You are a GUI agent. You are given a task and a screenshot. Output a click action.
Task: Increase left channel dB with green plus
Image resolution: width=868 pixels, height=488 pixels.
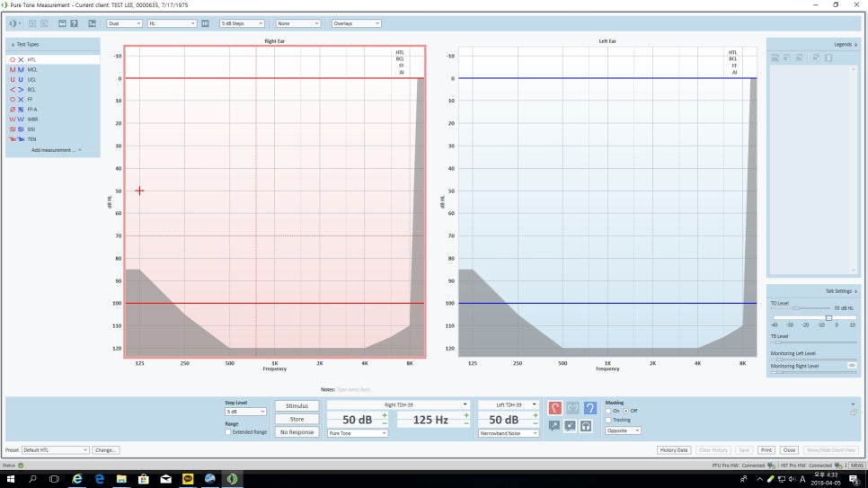[536, 415]
